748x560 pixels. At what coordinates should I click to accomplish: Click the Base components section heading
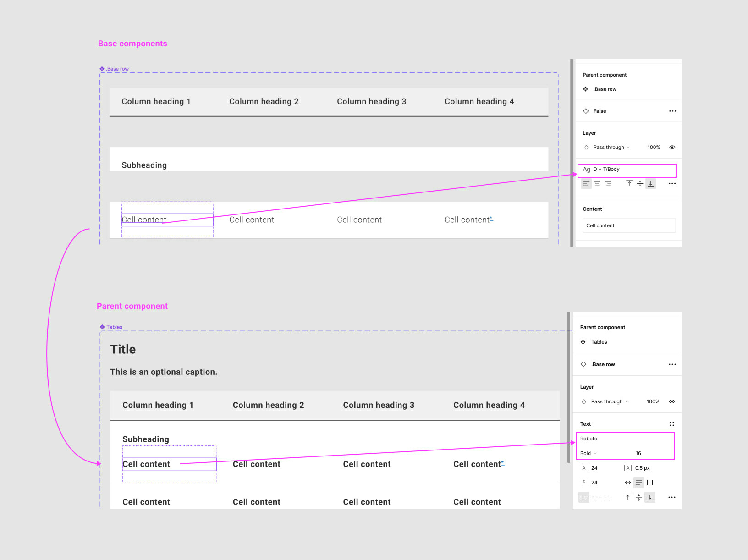coord(132,44)
